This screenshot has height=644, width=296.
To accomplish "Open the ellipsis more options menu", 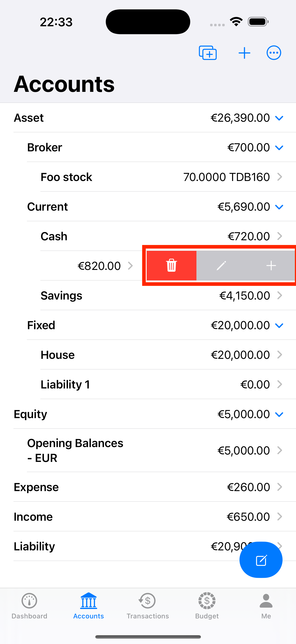I will (x=274, y=53).
